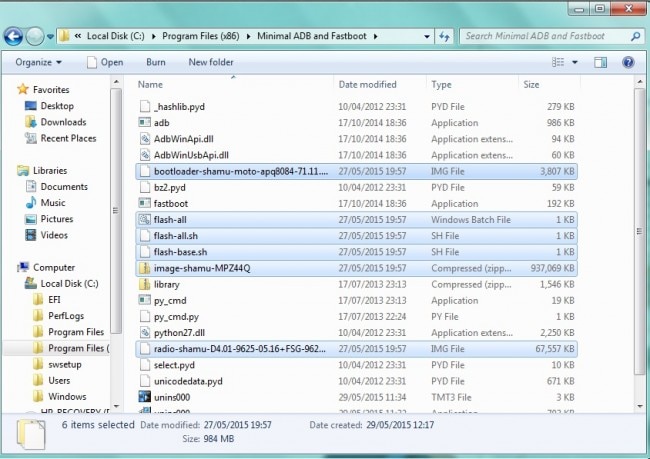Expand the arrow after Local Disk (C:) breadcrumb
Screen dimensions: 650x459
[154, 36]
